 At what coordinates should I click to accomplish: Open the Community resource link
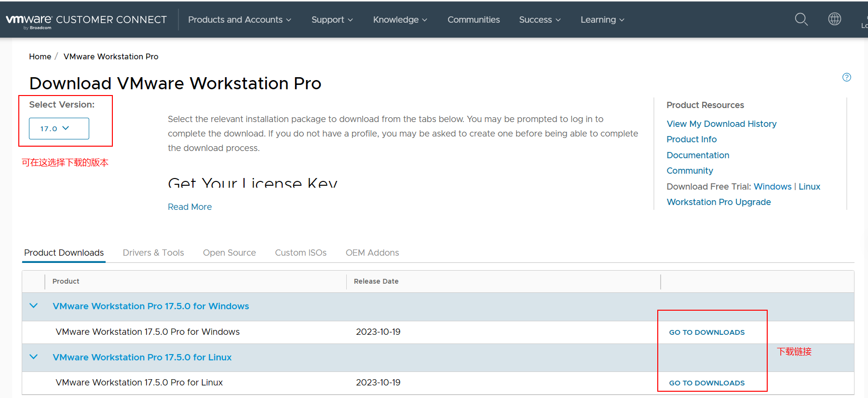(690, 171)
